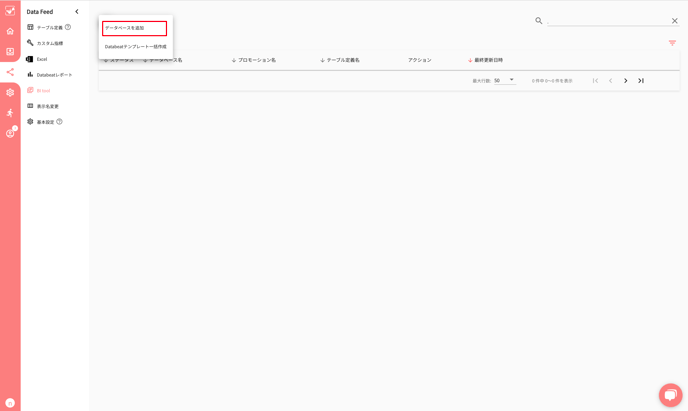Go to the first page
The height and width of the screenshot is (411, 688).
point(595,81)
